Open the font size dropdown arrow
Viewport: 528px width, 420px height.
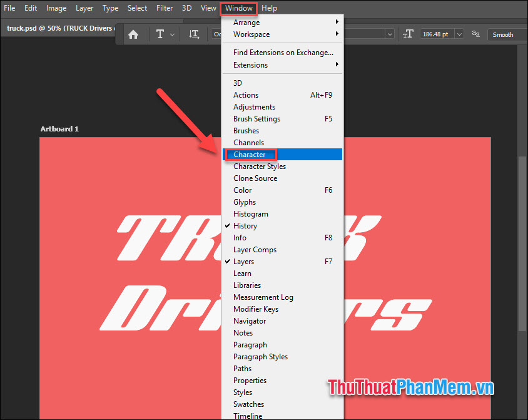tap(459, 34)
